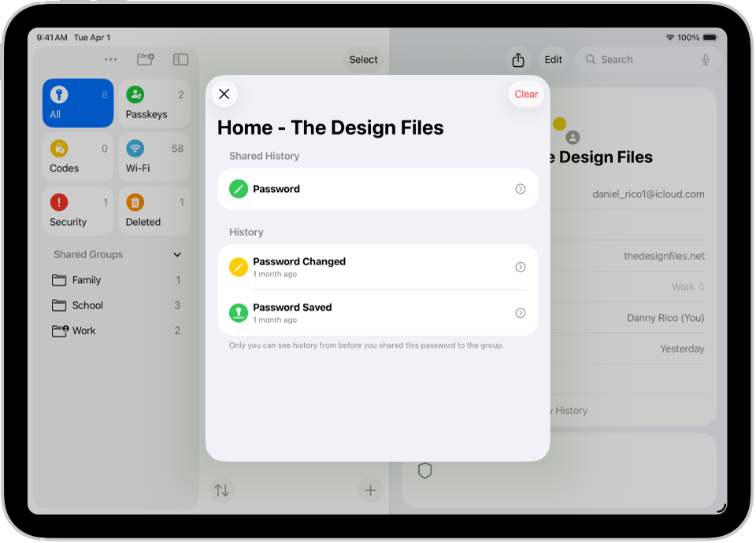Click the key icon in All tile

tap(59, 94)
